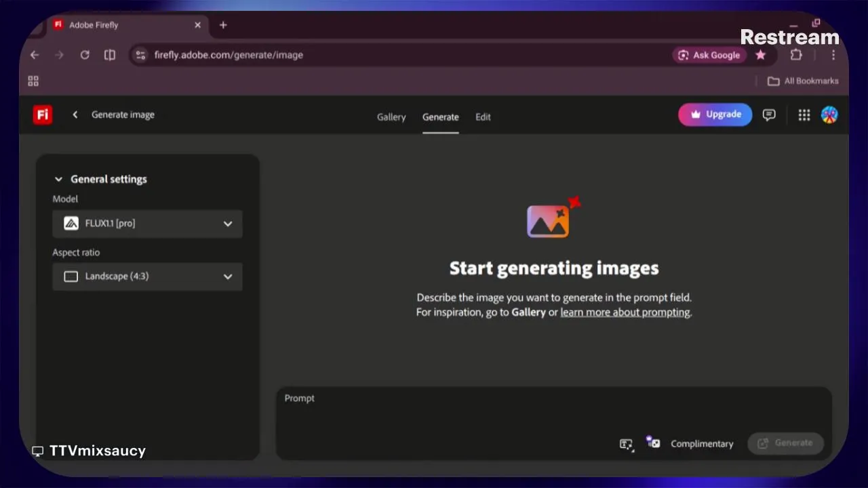Screen dimensions: 868x488
Task: Click the icon beside the Complimentary label
Action: pos(653,443)
